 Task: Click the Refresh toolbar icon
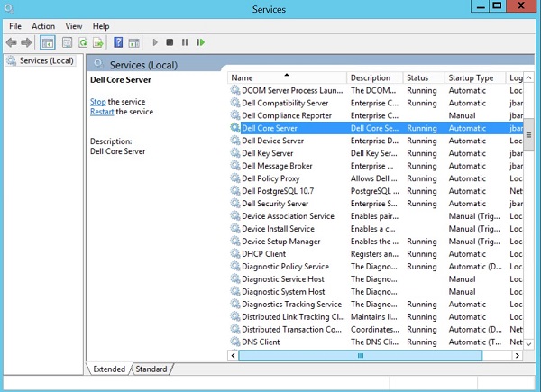click(83, 42)
